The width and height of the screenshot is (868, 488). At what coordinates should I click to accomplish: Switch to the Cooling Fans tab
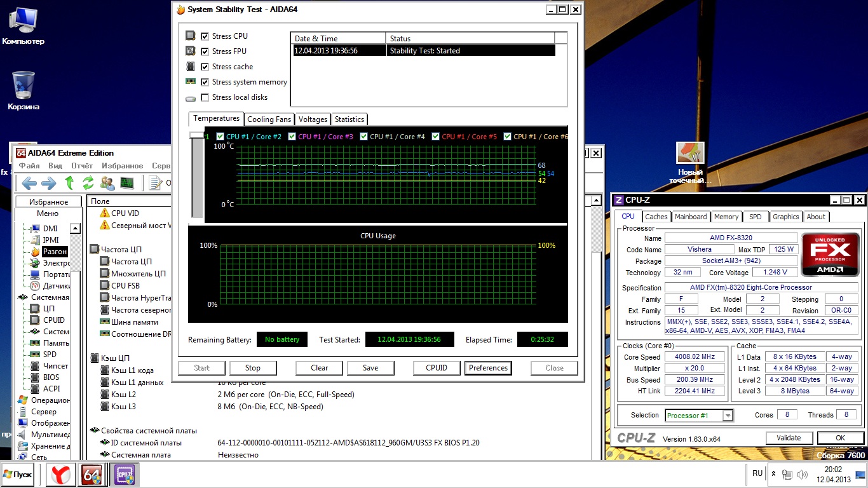(269, 119)
